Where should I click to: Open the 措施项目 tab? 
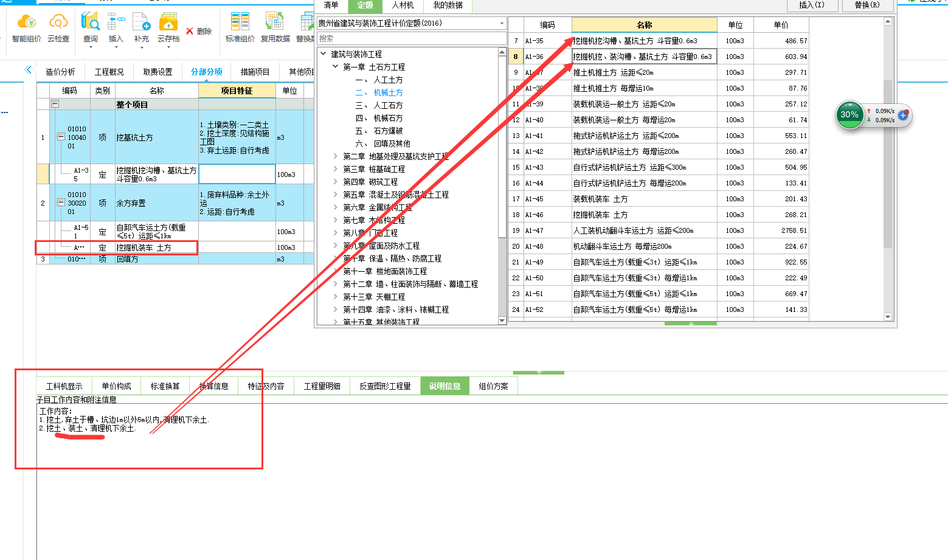click(x=255, y=72)
